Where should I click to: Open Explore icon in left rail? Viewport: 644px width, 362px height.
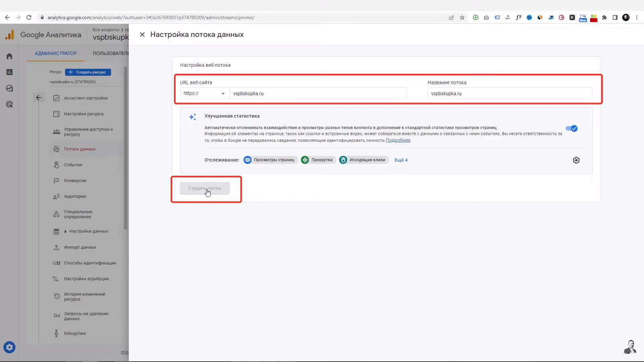[9, 88]
